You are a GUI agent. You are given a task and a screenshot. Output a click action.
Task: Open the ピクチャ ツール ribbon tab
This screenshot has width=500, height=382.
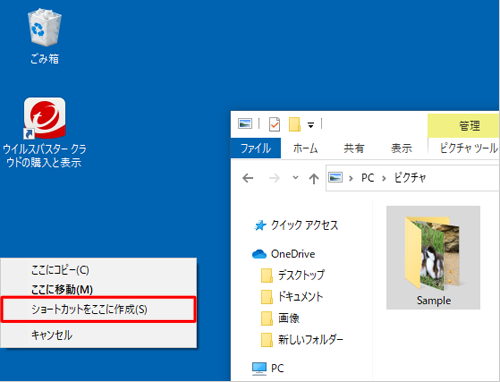click(469, 148)
